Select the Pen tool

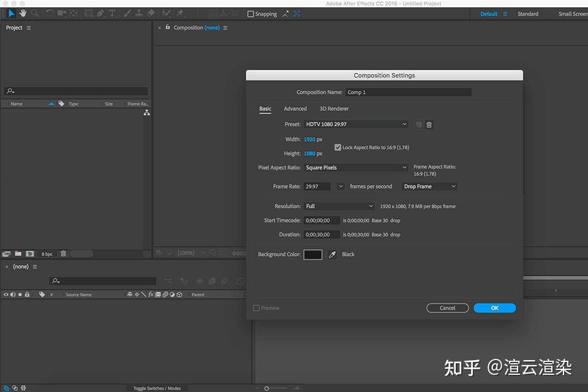[99, 13]
